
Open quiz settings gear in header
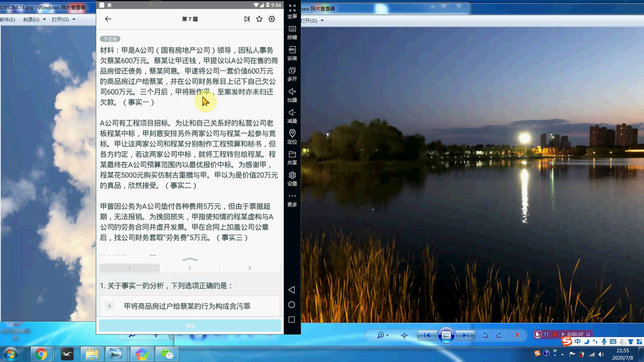272,19
